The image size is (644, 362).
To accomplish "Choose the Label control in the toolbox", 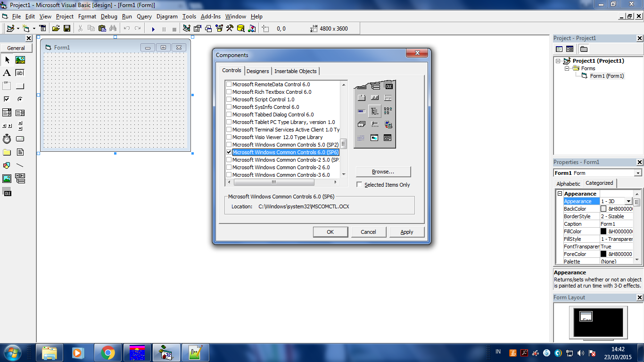I will pos(7,73).
